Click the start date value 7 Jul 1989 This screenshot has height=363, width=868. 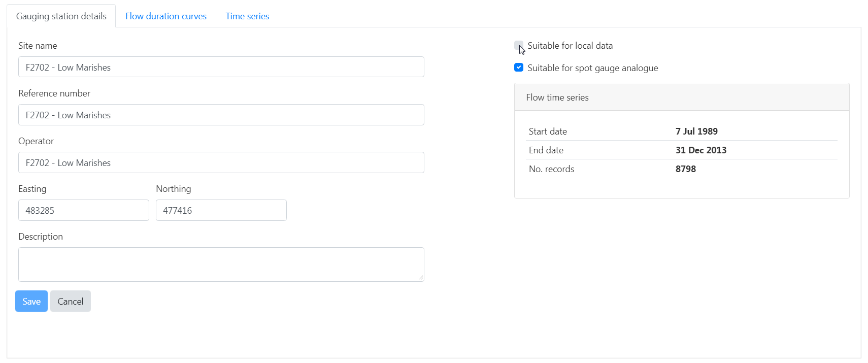pyautogui.click(x=696, y=131)
